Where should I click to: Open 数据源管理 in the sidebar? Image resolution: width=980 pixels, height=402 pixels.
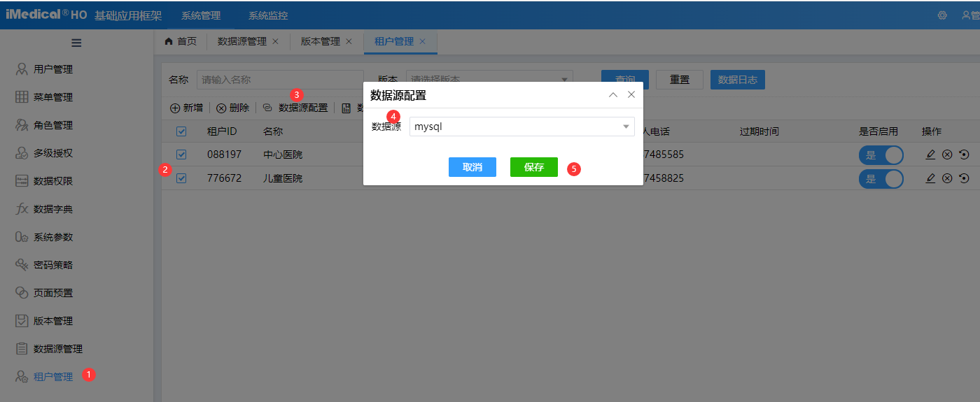[x=49, y=349]
